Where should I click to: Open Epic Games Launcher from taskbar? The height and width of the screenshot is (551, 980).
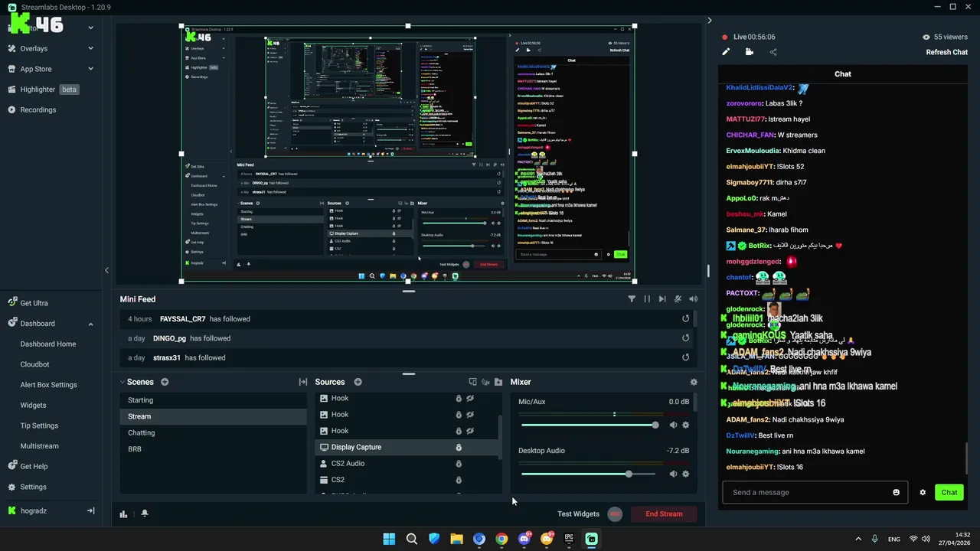[569, 539]
